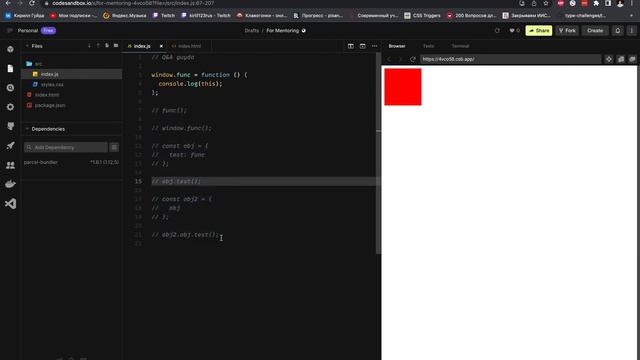
Task: Select the Browser preview tab
Action: (x=397, y=46)
